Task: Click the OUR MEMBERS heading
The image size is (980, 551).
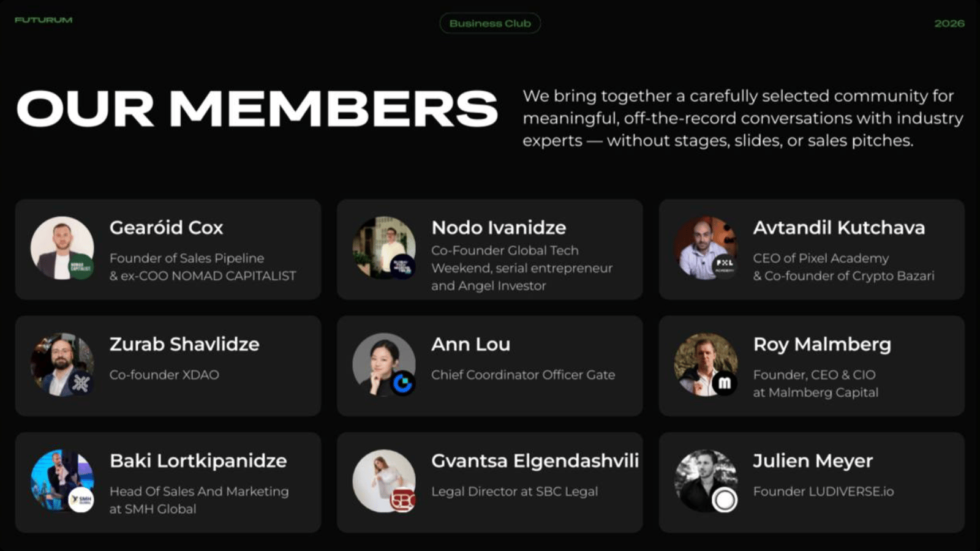Action: (x=257, y=109)
